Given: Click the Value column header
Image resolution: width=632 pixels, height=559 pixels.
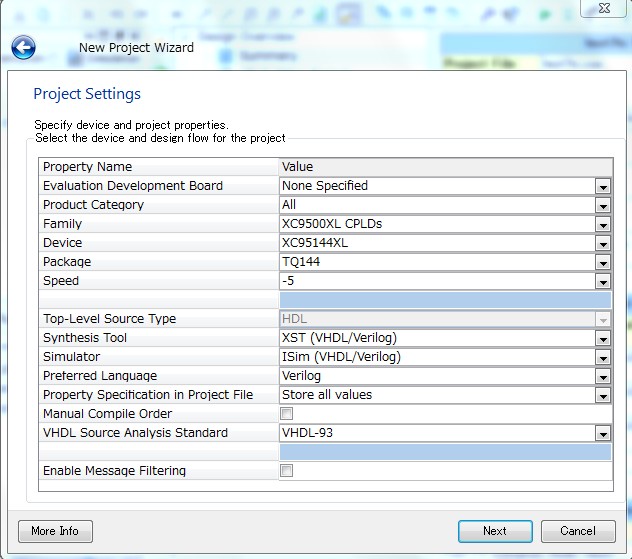Looking at the screenshot, I should point(446,166).
